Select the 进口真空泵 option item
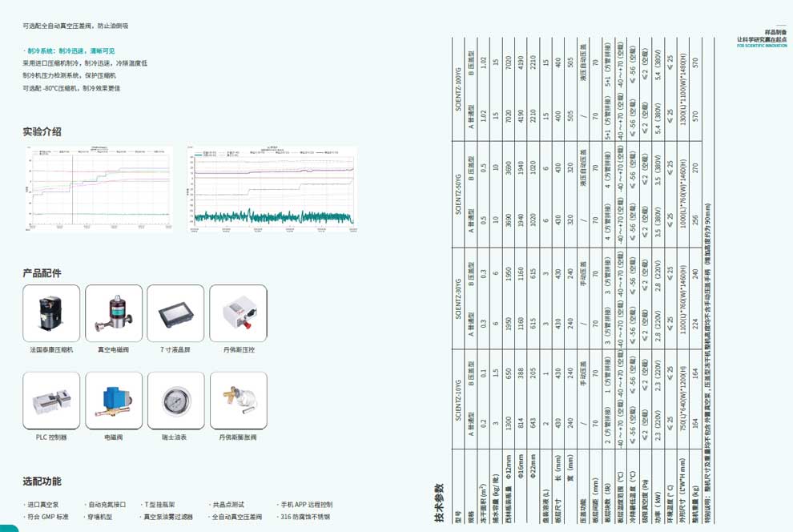This screenshot has width=793, height=532. (44, 505)
